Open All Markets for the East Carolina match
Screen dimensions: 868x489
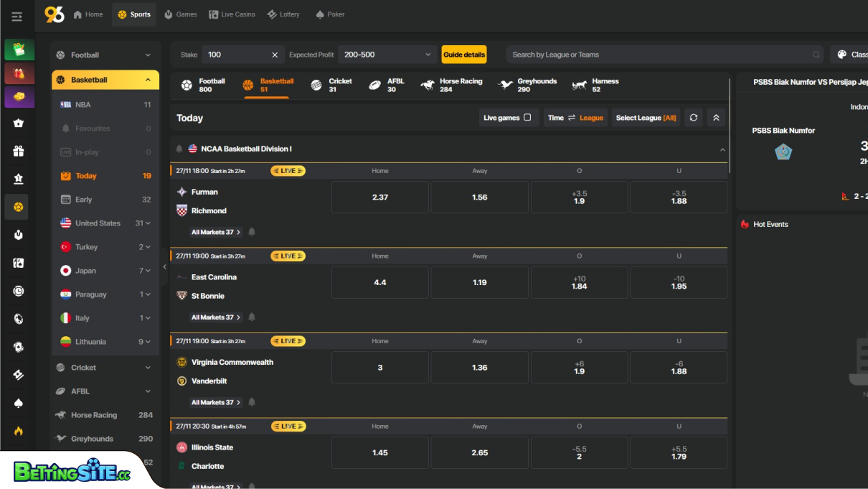click(x=214, y=317)
